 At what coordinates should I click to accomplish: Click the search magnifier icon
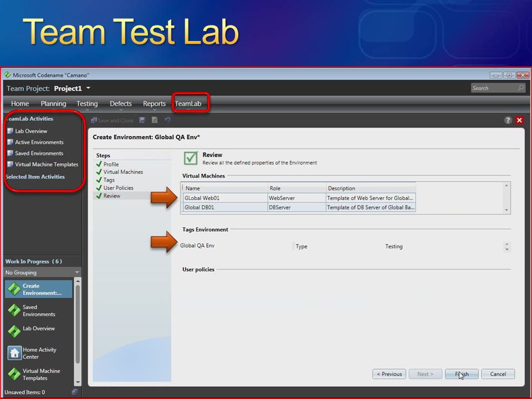(521, 88)
